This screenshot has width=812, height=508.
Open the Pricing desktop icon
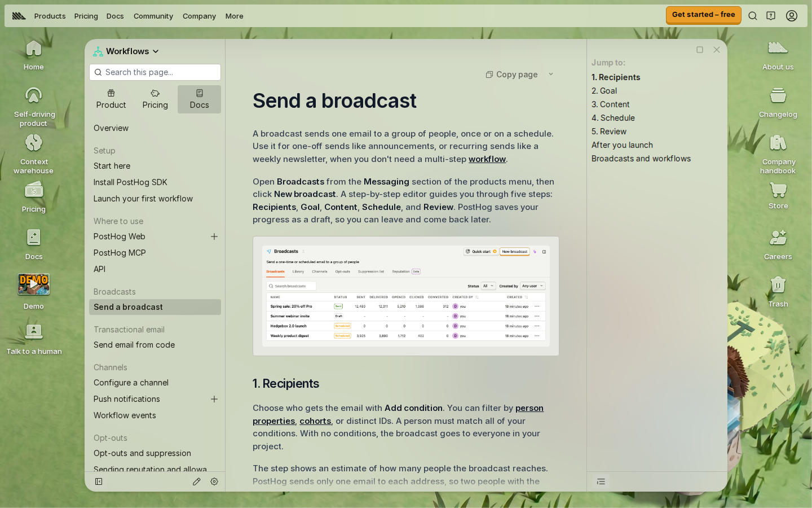(34, 198)
